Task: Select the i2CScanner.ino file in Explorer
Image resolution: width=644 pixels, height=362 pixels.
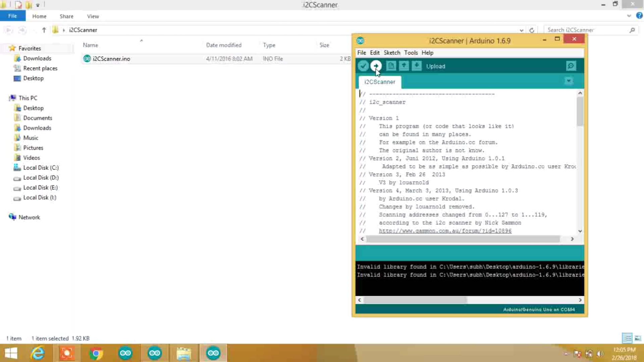Action: click(111, 58)
